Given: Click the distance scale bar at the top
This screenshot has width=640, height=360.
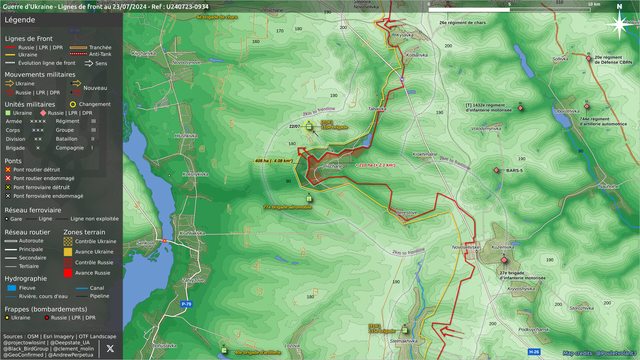Looking at the screenshot, I should (509, 9).
